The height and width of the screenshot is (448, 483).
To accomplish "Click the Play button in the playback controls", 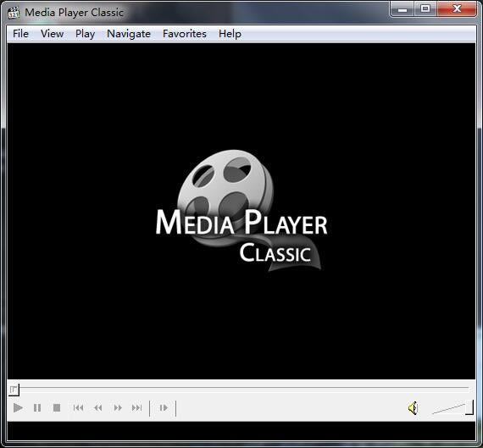I will (x=18, y=408).
